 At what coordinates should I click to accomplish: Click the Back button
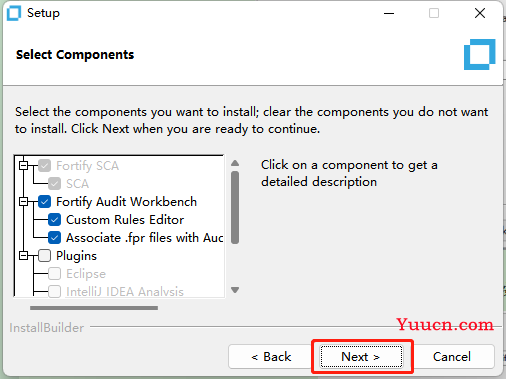[271, 357]
